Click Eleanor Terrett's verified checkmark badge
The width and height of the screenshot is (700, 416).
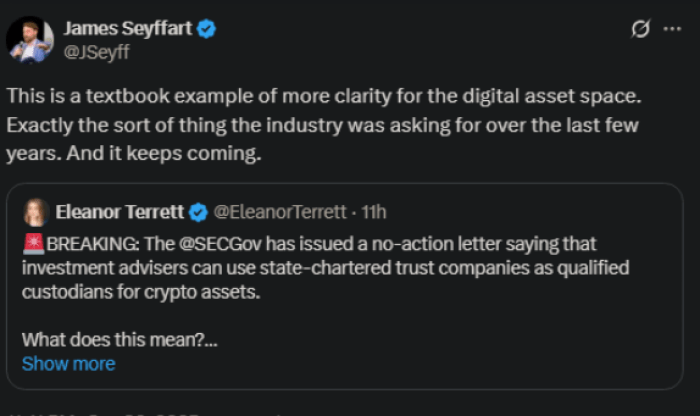point(198,212)
